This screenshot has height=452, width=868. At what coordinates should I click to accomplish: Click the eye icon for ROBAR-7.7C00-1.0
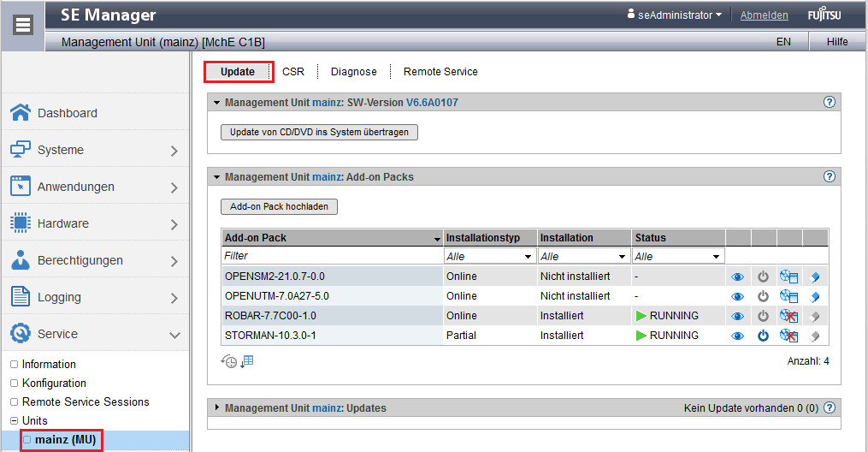(x=737, y=316)
